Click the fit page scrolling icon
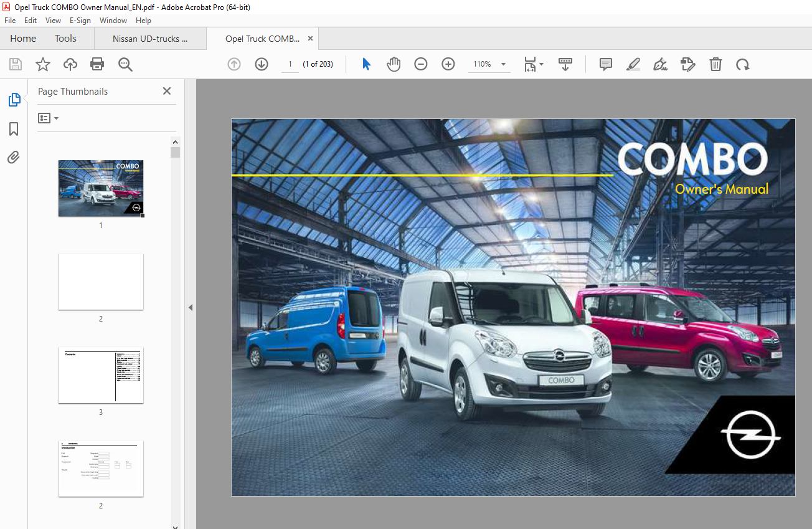 (530, 64)
